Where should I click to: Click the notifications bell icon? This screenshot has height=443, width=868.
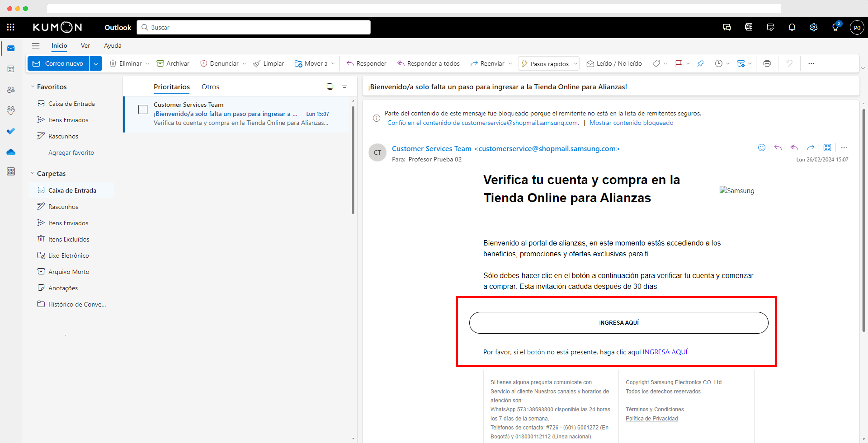tap(792, 27)
